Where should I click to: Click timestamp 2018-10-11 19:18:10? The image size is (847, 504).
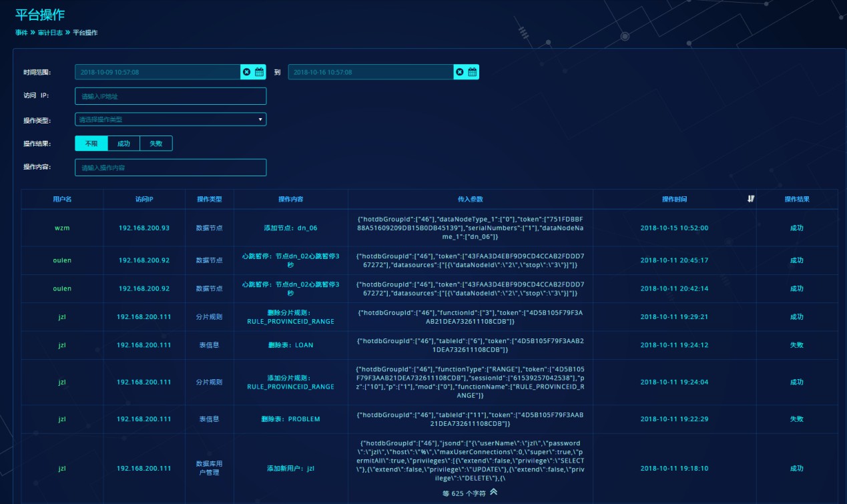tap(674, 468)
